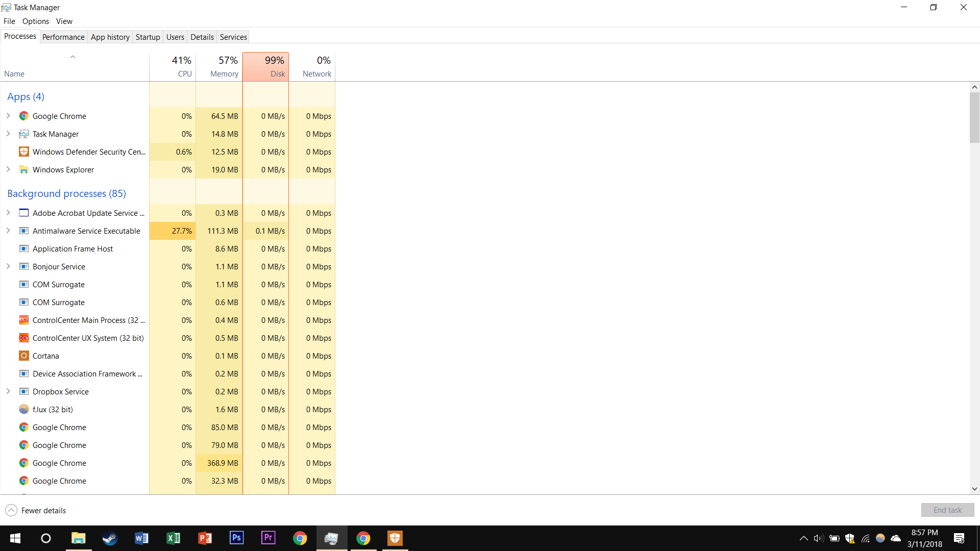Viewport: 980px width, 551px height.
Task: Open Premiere Pro from the taskbar
Action: coord(268,538)
